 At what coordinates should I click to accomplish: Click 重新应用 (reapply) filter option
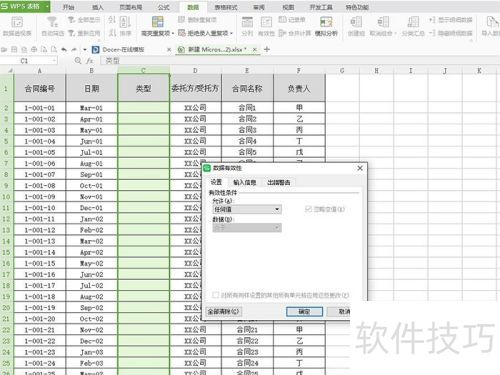point(84,33)
